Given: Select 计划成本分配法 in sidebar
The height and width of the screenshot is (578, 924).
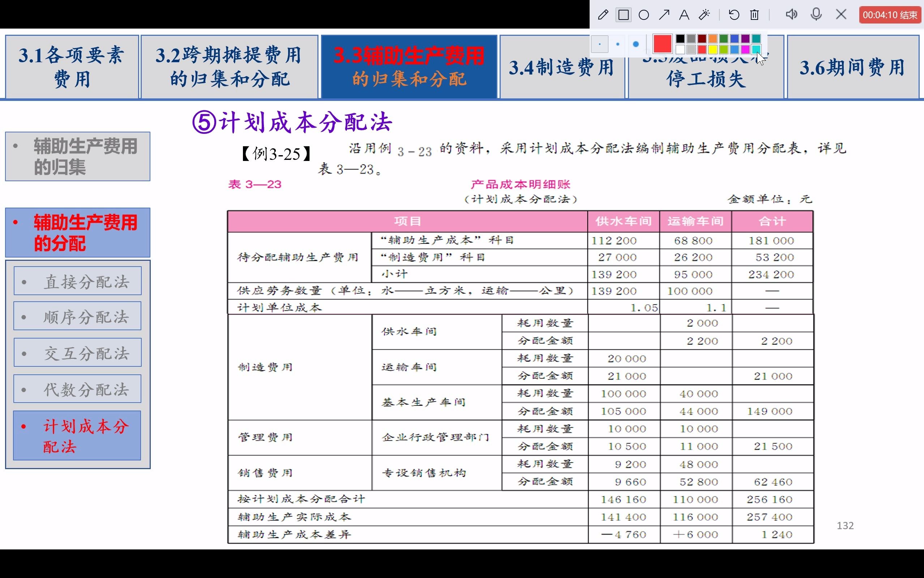Looking at the screenshot, I should [77, 435].
